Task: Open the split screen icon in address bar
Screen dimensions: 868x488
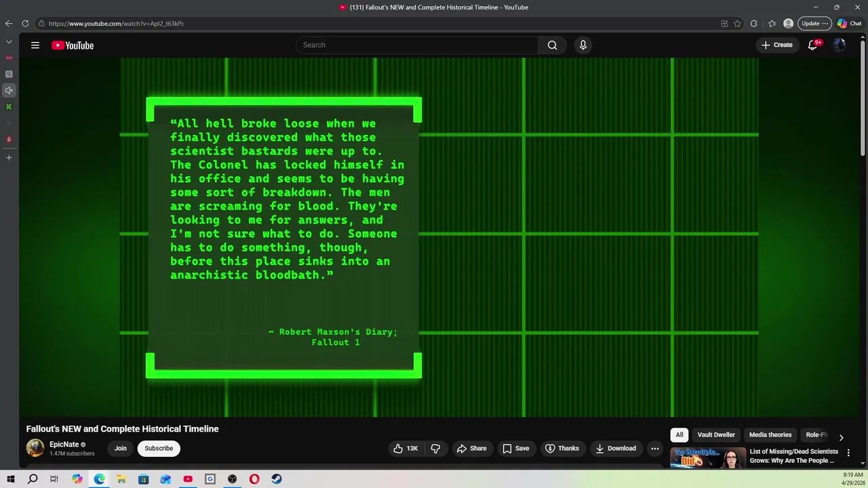Action: coord(724,24)
